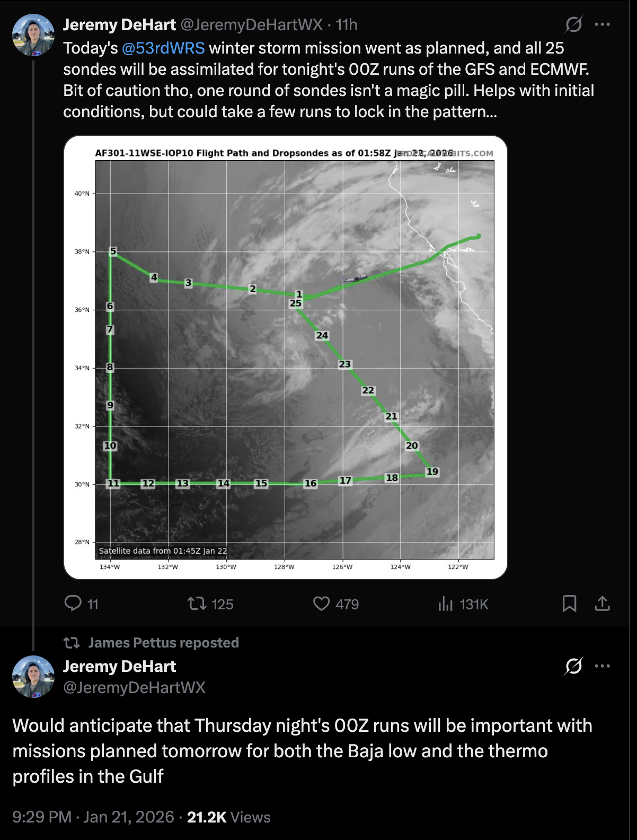Open the flight path dropsonde map image
The image size is (637, 840).
click(x=286, y=357)
